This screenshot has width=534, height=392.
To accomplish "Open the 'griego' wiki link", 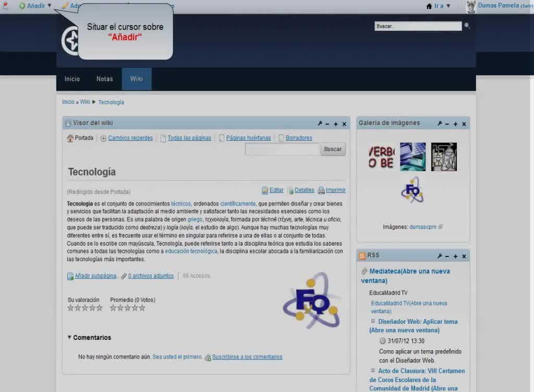I will coord(195,219).
